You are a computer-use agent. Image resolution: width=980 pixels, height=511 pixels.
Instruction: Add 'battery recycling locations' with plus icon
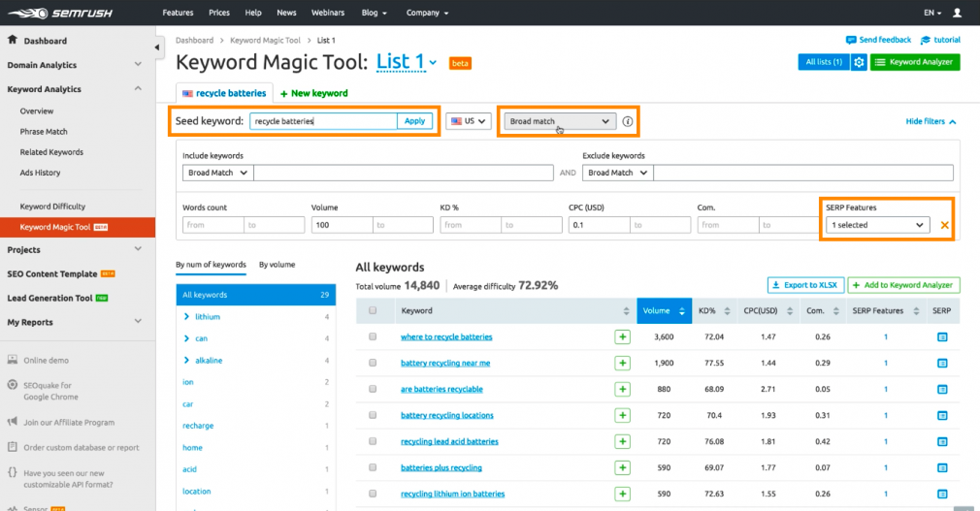pos(622,415)
